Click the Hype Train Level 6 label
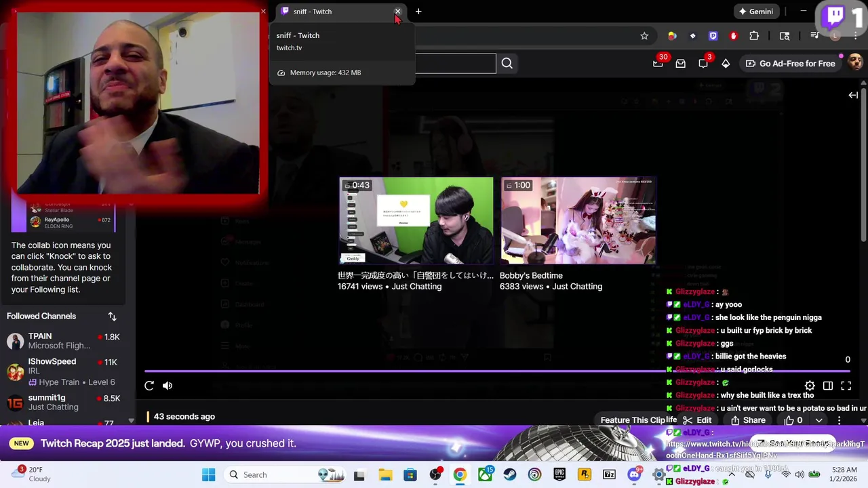868x488 pixels. [71, 382]
